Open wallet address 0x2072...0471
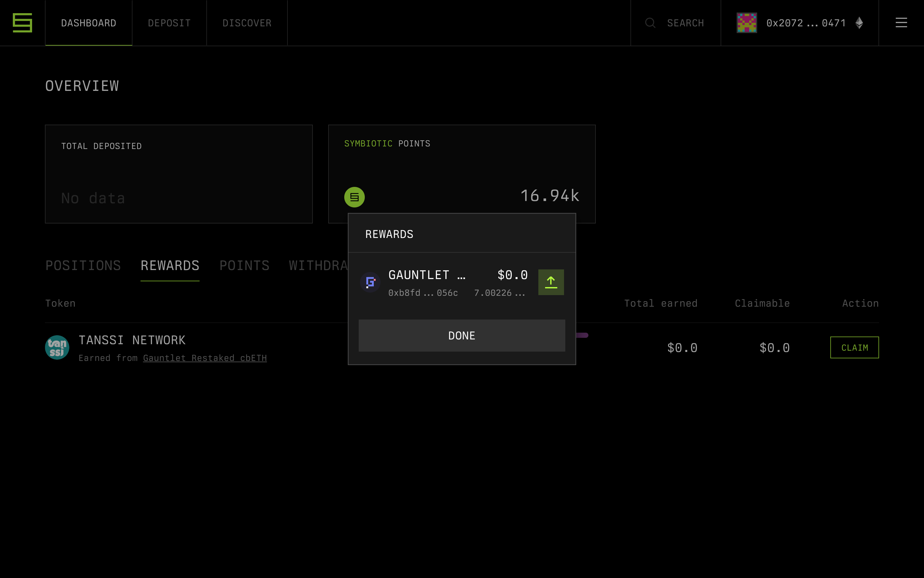This screenshot has height=578, width=924. (806, 23)
